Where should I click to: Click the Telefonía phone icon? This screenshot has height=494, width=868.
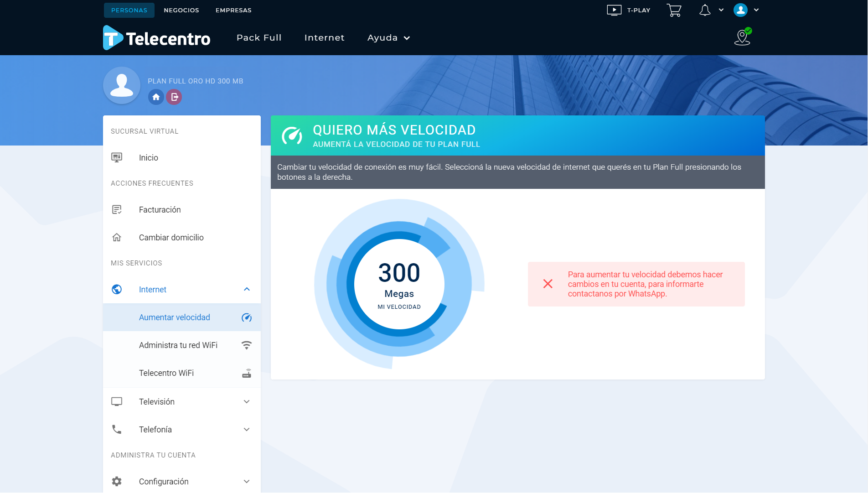pos(117,430)
